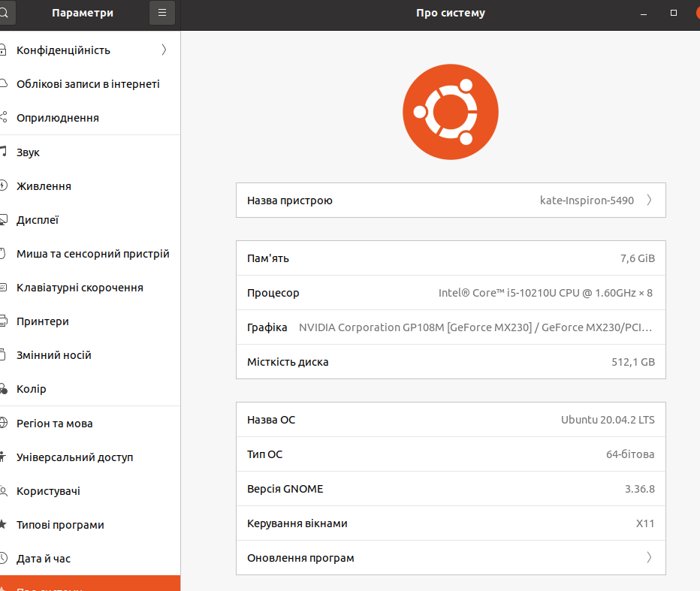Image resolution: width=700 pixels, height=591 pixels.
Task: Click the 3.36.8 GNOME version value
Action: tap(640, 489)
